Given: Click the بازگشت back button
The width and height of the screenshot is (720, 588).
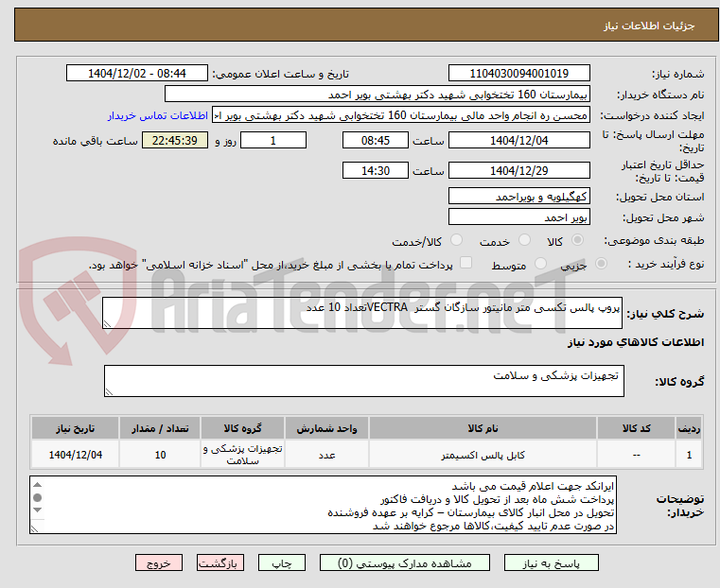Looking at the screenshot, I should point(220,562).
